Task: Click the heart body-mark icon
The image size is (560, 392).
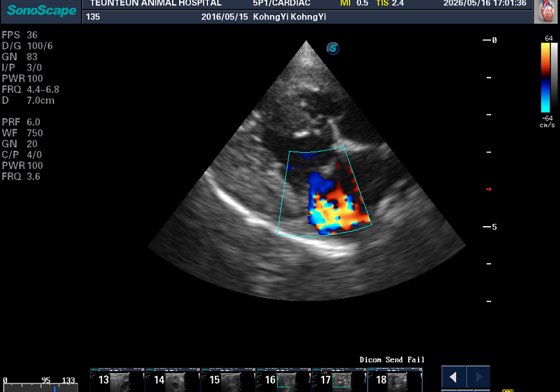Action: 547,12
